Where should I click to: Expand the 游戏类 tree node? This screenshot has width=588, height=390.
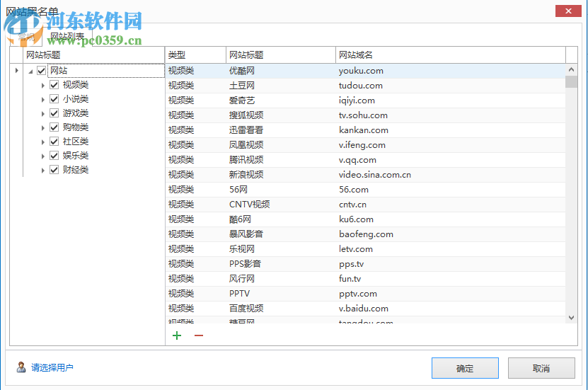coord(42,114)
